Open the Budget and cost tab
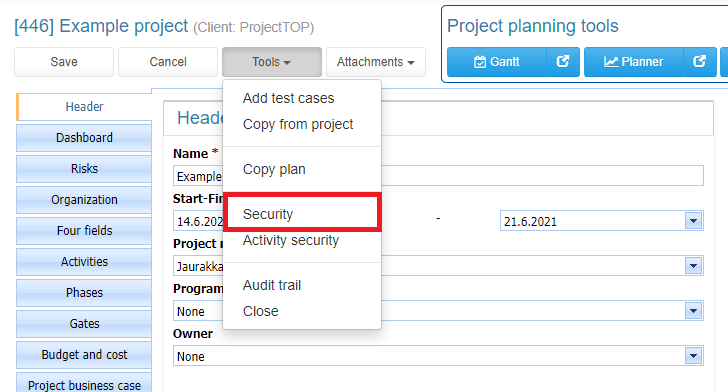 tap(84, 355)
